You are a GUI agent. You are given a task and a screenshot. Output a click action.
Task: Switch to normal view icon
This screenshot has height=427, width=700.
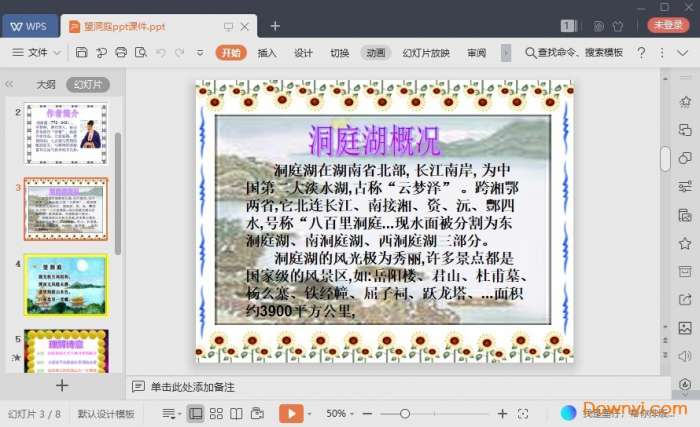(196, 414)
